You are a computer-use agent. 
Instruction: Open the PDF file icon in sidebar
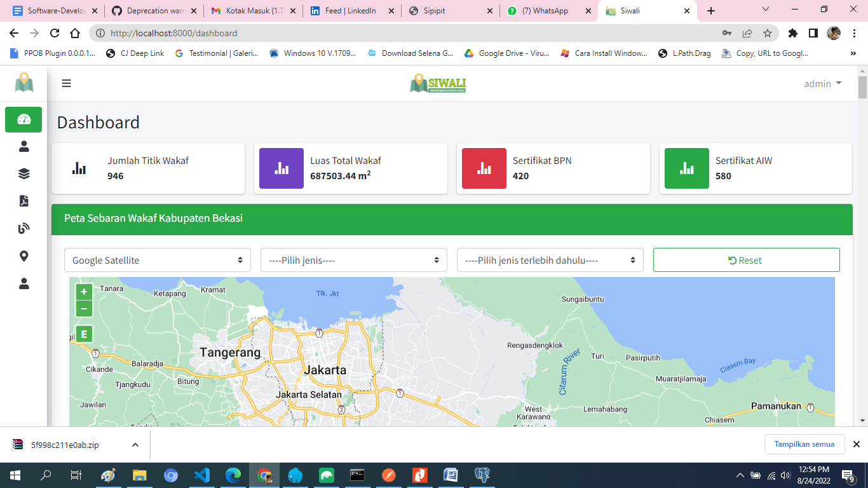pos(24,201)
